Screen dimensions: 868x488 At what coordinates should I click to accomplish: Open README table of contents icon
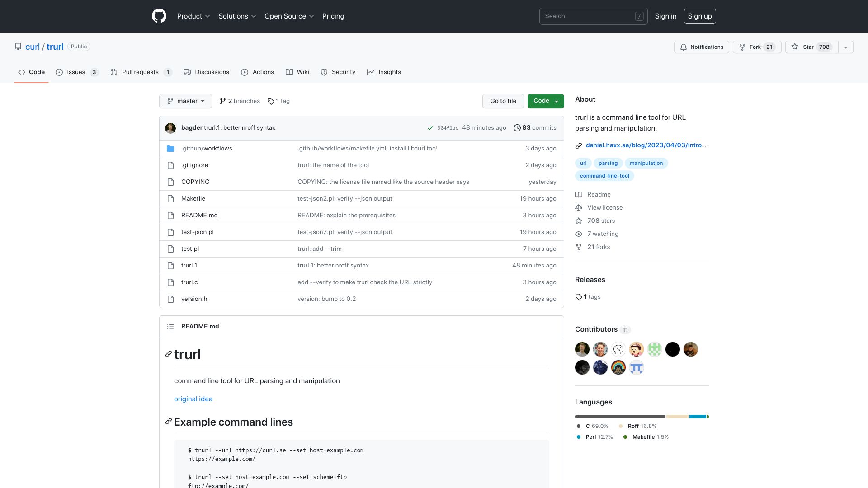click(x=170, y=327)
